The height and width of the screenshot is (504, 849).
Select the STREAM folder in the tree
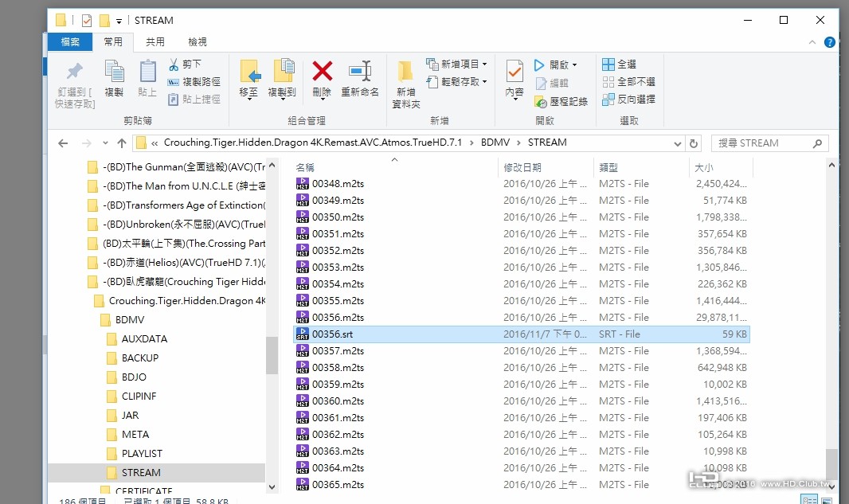[141, 473]
